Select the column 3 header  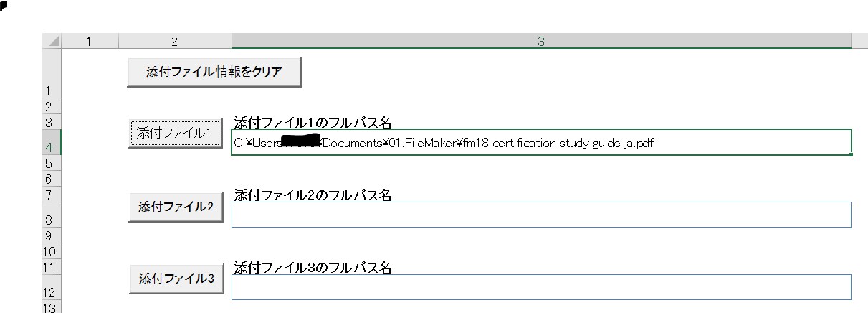pyautogui.click(x=541, y=42)
